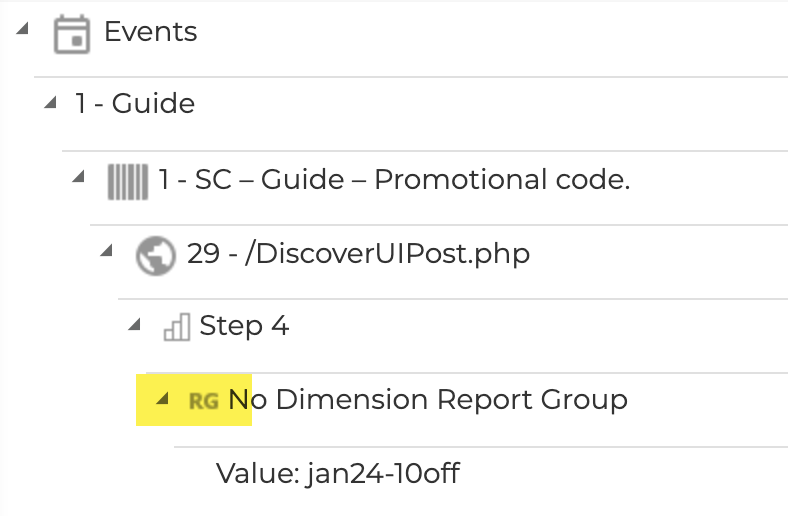Select the No Dimension Report Group label
The width and height of the screenshot is (788, 516).
click(428, 400)
